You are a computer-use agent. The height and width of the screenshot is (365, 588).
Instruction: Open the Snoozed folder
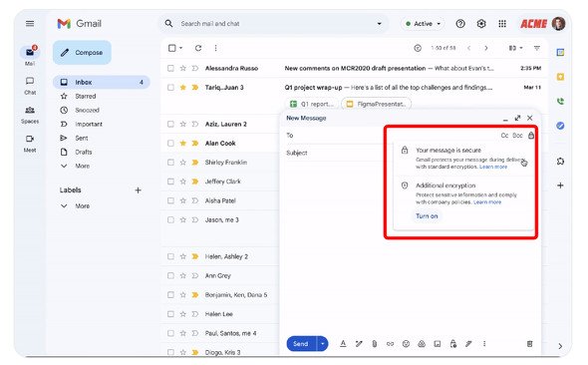[x=87, y=110]
